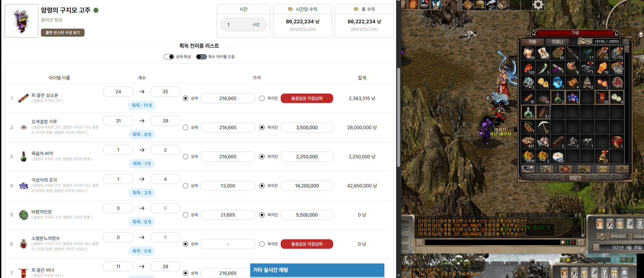This screenshot has height=278, width=644.
Task: Toggle the 특수 아이템 포함 switch
Action: coord(201,57)
